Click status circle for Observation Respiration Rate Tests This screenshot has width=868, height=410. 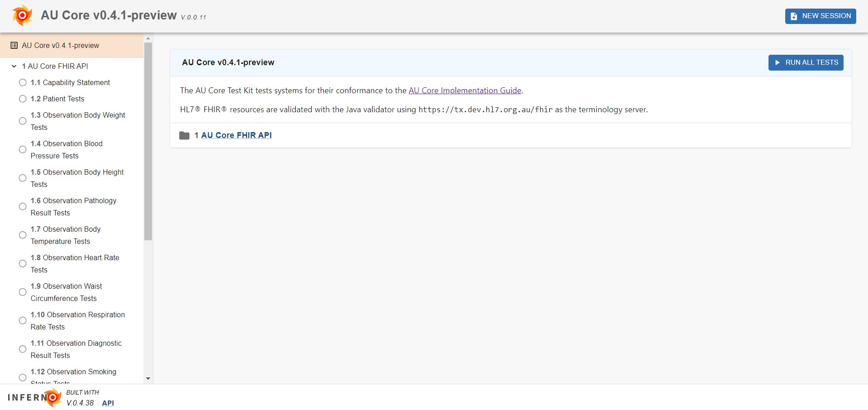[23, 320]
